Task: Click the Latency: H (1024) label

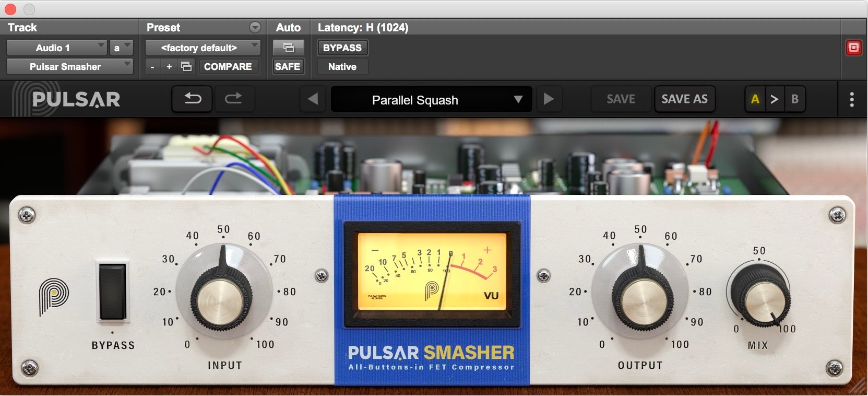Action: coord(363,27)
